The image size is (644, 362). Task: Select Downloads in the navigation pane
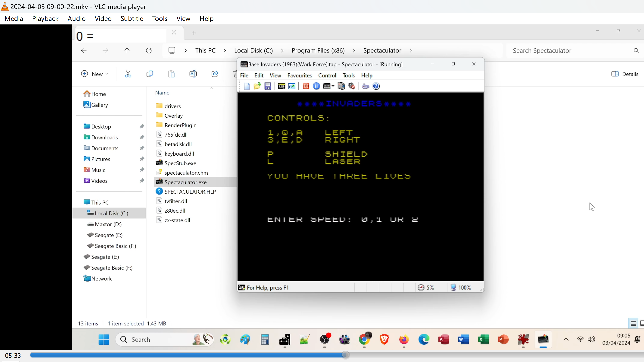tap(104, 137)
